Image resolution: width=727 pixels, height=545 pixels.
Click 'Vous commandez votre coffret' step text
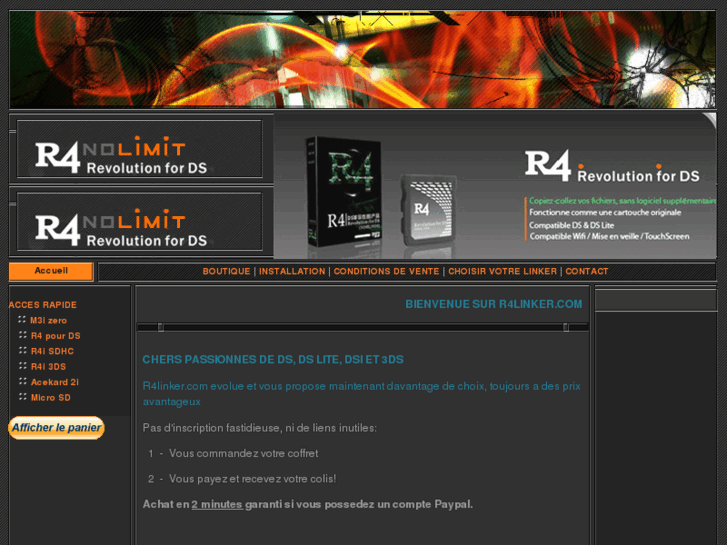tap(243, 453)
